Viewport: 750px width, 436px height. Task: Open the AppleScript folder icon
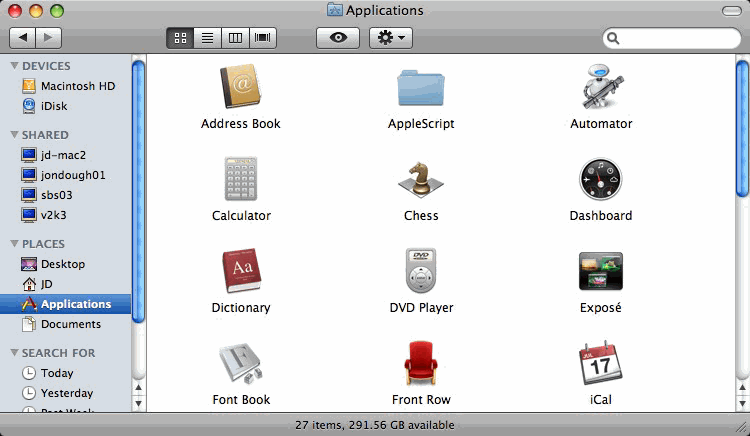tap(421, 88)
